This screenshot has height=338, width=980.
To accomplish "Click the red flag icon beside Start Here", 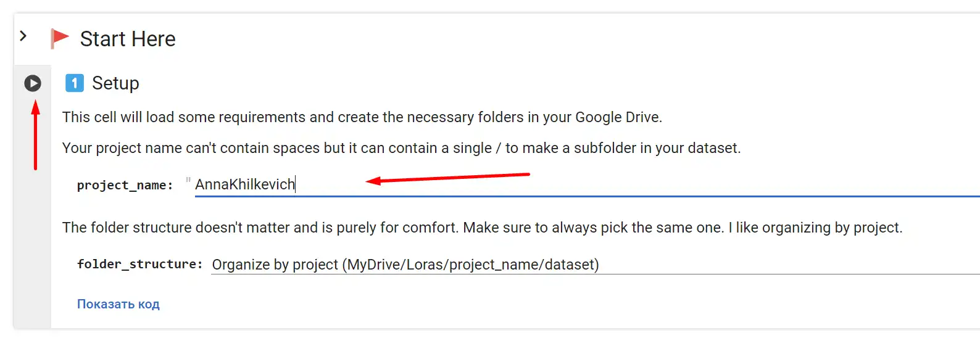I will 59,38.
